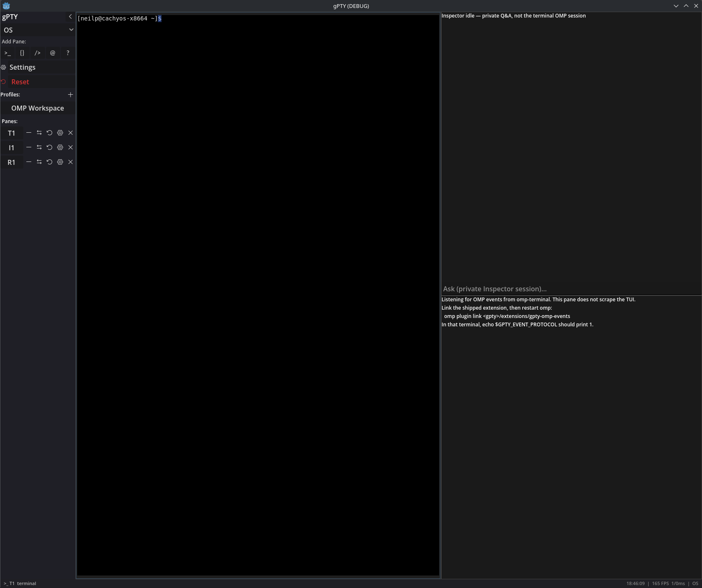Restart the R1 pane
Screen dimensions: 702x588
coord(50,162)
